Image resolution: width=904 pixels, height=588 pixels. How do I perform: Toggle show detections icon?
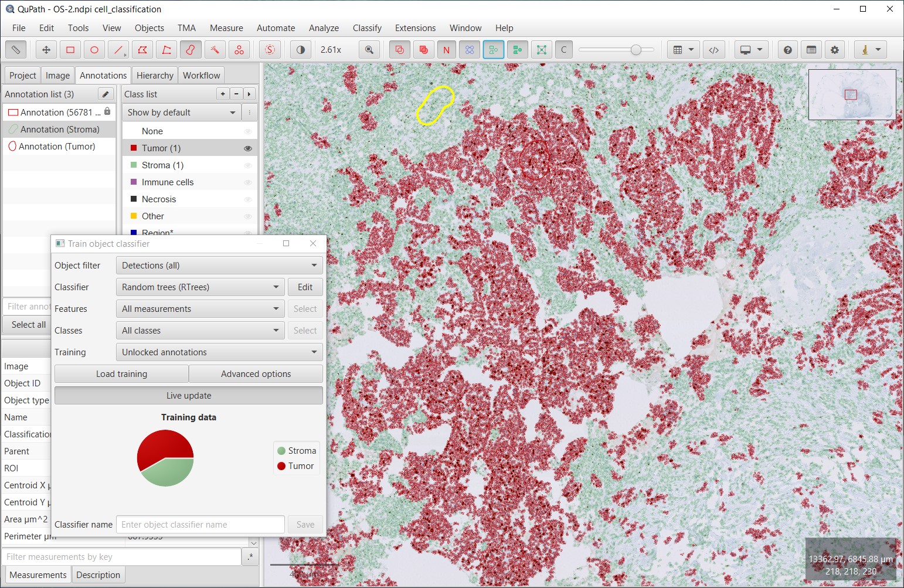[494, 50]
